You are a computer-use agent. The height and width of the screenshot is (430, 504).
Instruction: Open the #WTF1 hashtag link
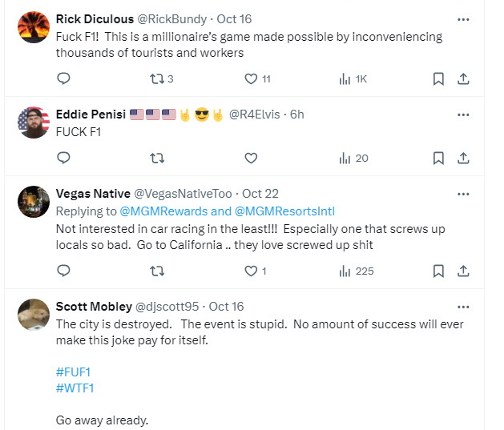(x=76, y=388)
